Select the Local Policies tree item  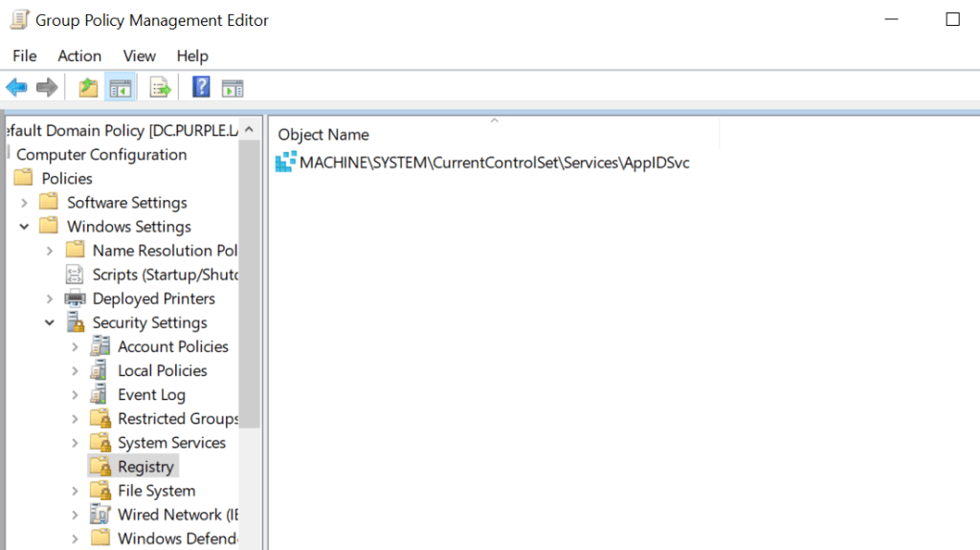[162, 371]
